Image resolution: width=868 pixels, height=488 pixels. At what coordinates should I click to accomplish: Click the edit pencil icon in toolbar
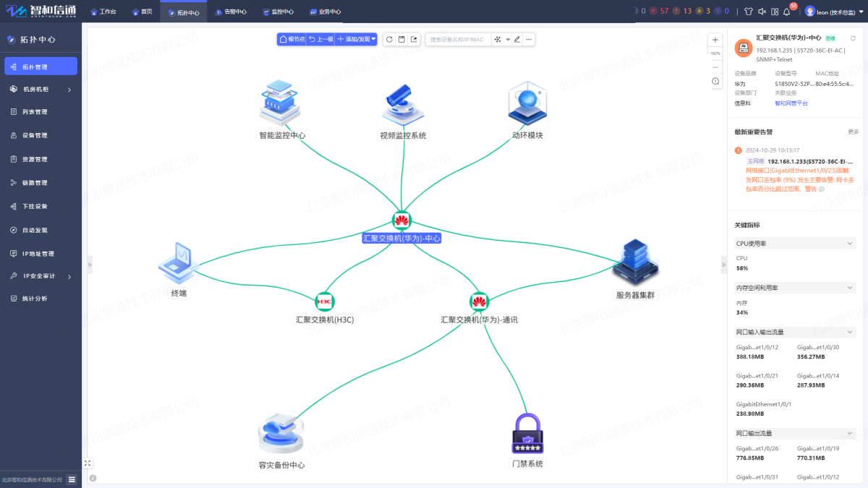tap(517, 39)
